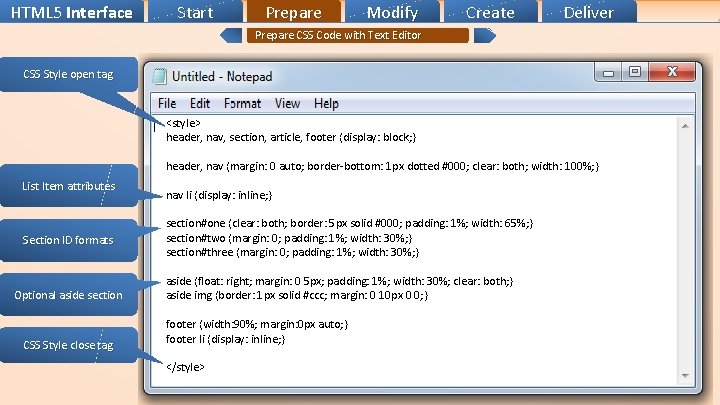Minimize the Notepad window
The image size is (720, 405).
click(x=608, y=72)
